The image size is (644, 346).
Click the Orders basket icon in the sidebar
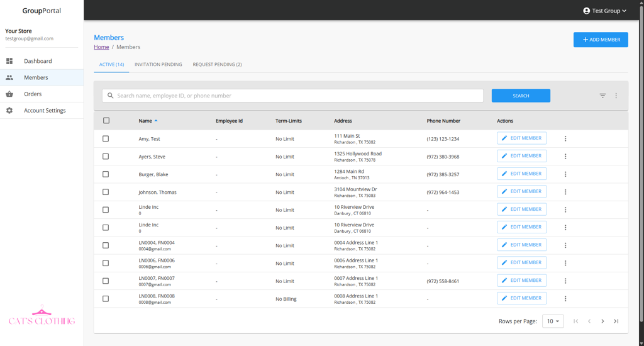9,94
